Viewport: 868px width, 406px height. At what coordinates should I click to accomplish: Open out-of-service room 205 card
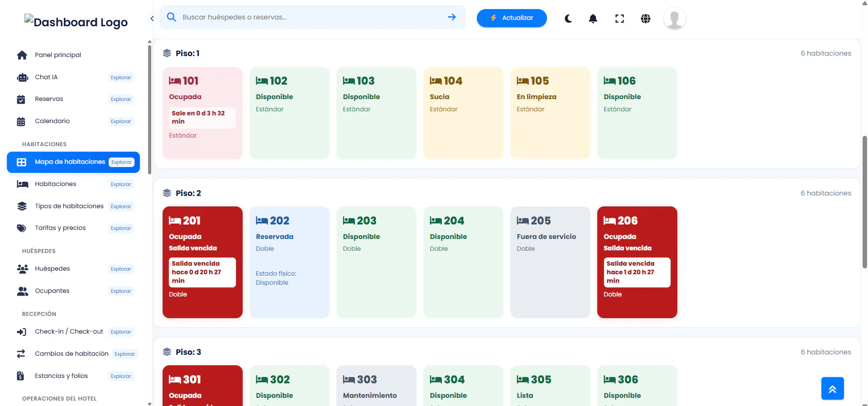tap(550, 263)
